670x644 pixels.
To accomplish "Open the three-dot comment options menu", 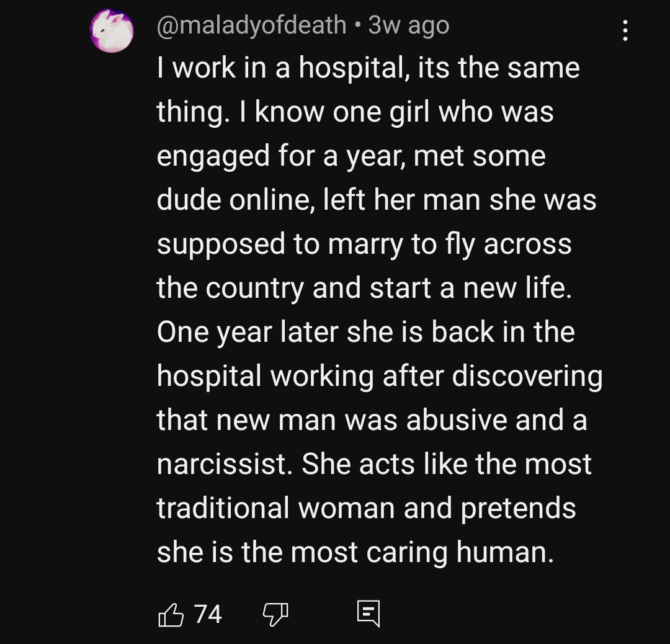I will pyautogui.click(x=625, y=30).
